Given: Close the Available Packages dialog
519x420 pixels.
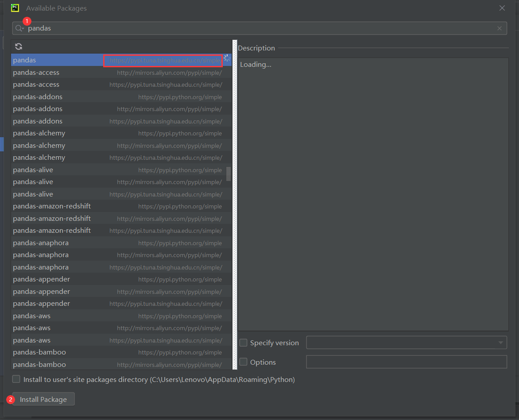Looking at the screenshot, I should (502, 8).
